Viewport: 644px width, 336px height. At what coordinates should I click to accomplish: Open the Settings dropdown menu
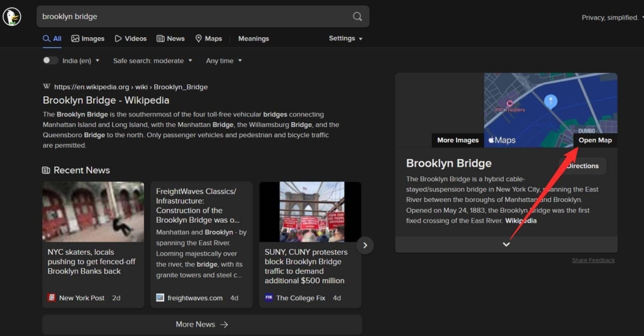345,38
